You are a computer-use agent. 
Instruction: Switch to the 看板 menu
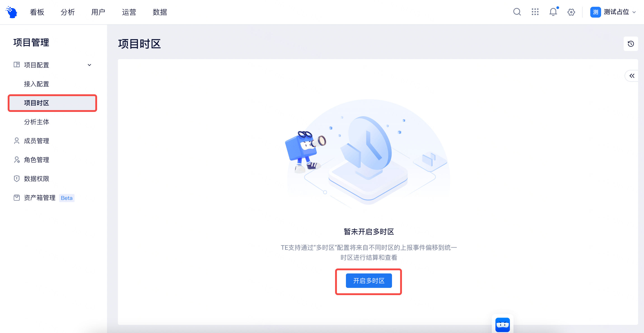pyautogui.click(x=37, y=12)
